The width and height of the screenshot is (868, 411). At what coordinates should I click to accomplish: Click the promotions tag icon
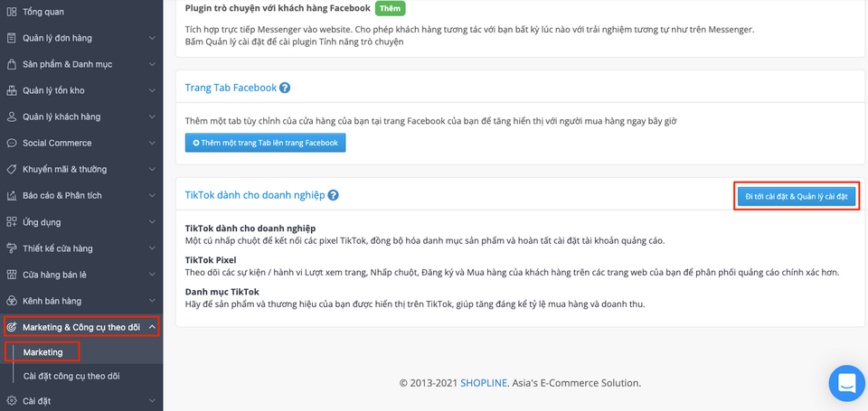11,169
